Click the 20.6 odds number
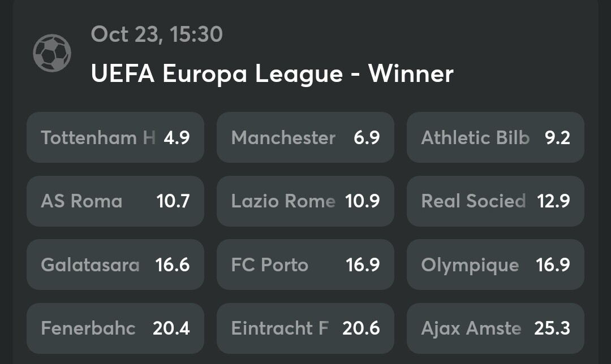The image size is (611, 364). pos(361,328)
